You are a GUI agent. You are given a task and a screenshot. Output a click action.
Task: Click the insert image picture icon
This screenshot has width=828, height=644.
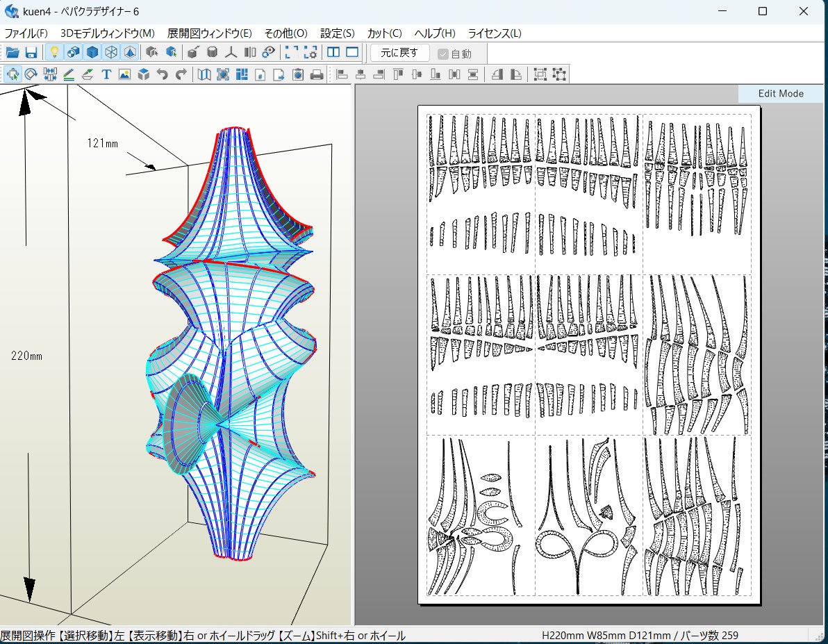pos(124,74)
